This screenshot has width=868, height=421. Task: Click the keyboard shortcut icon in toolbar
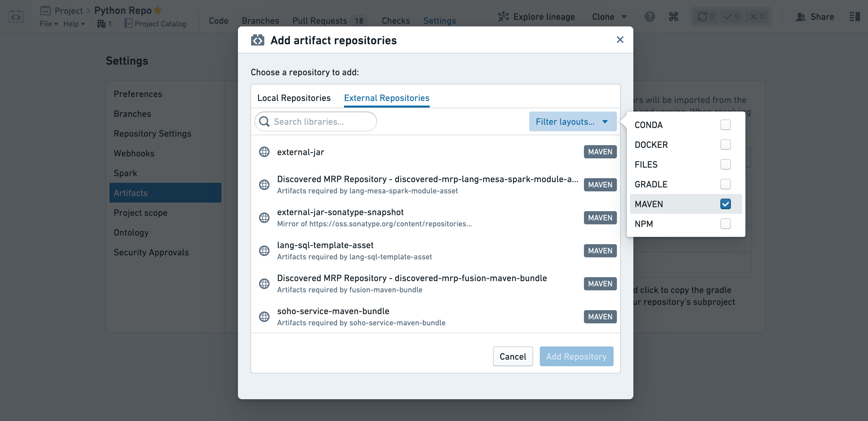pyautogui.click(x=674, y=16)
